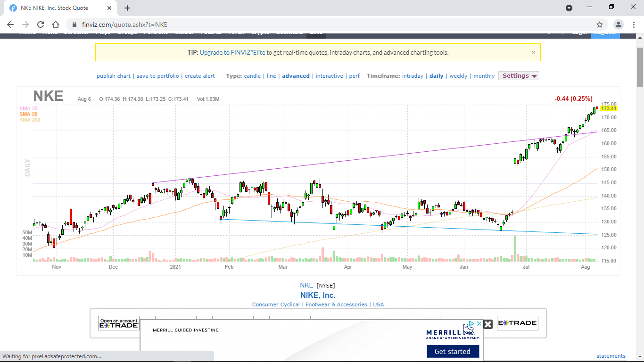
Task: Reload the Finviz page
Action: (x=41, y=25)
